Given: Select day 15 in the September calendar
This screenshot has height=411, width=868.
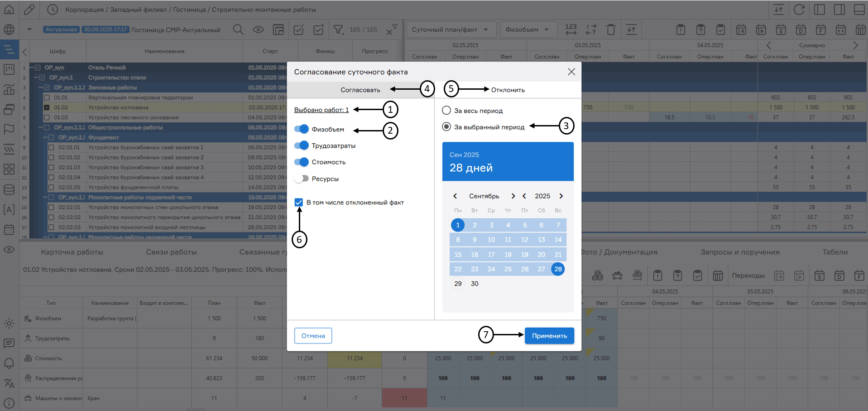Looking at the screenshot, I should tap(458, 255).
